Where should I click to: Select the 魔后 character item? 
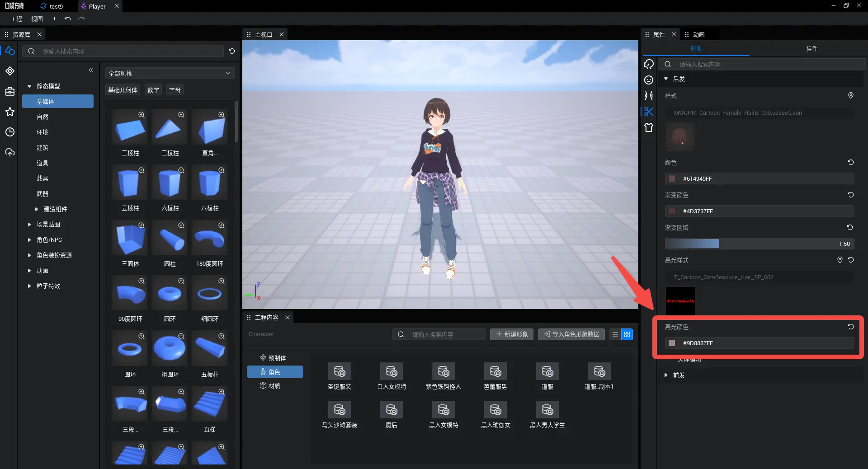pos(392,415)
